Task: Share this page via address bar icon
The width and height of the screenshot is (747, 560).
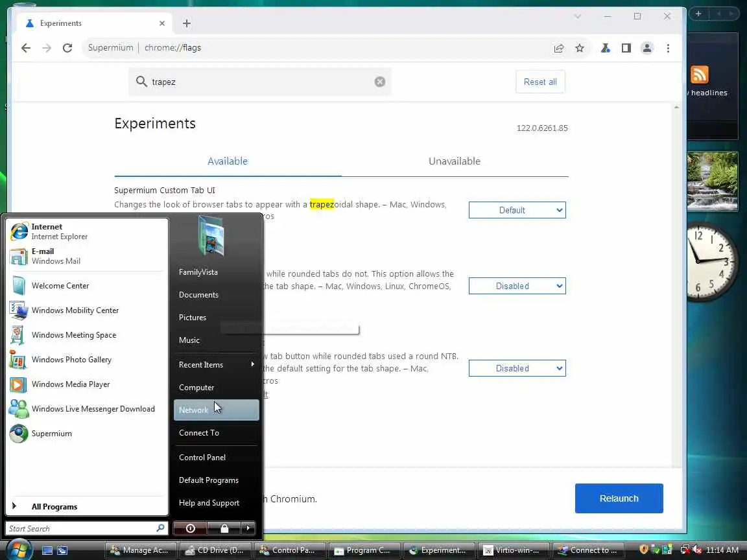Action: 559,48
